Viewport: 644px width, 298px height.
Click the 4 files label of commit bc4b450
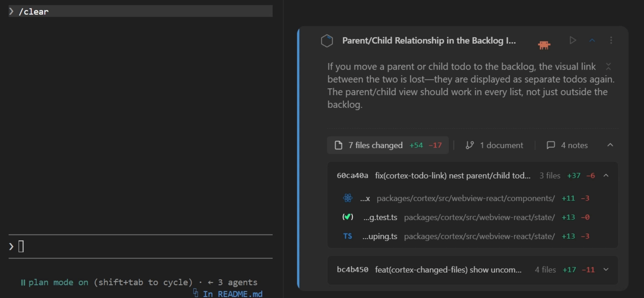545,270
